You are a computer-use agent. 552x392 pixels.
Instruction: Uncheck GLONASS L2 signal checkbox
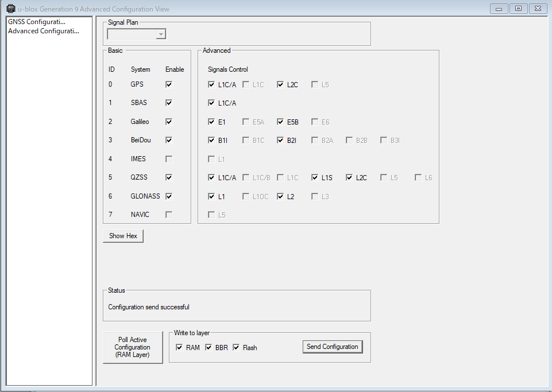(x=280, y=196)
